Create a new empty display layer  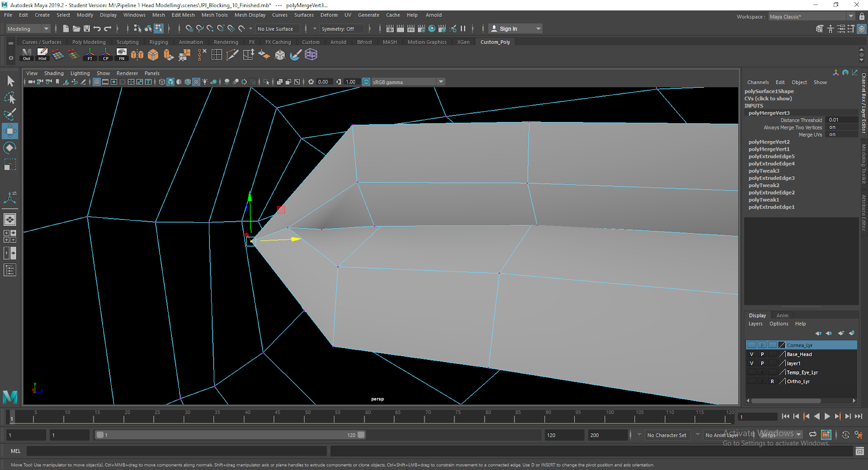point(841,333)
